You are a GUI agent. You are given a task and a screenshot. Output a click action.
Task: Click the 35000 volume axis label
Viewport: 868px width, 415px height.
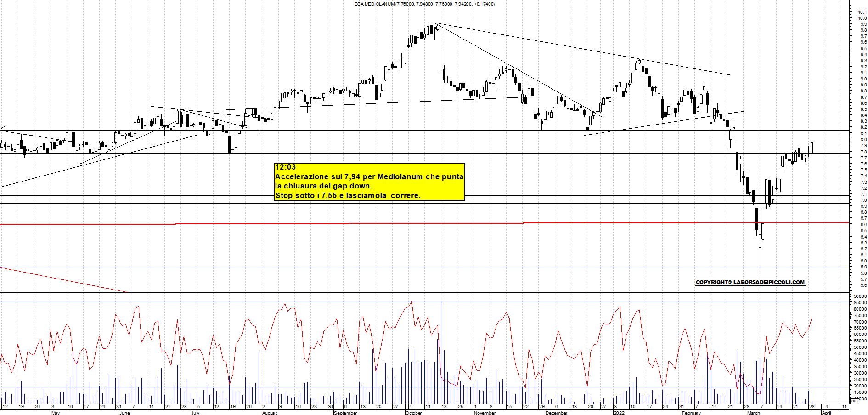pos(860,367)
